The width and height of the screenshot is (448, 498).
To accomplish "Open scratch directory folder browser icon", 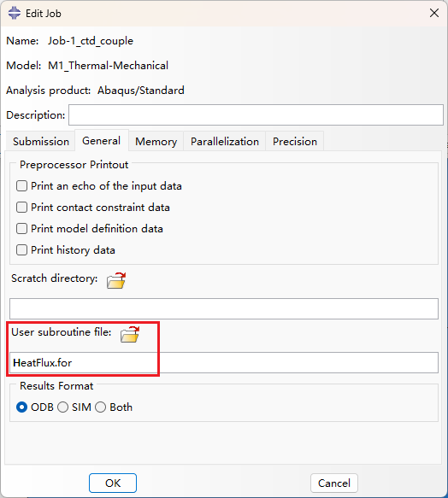I will coord(116,280).
